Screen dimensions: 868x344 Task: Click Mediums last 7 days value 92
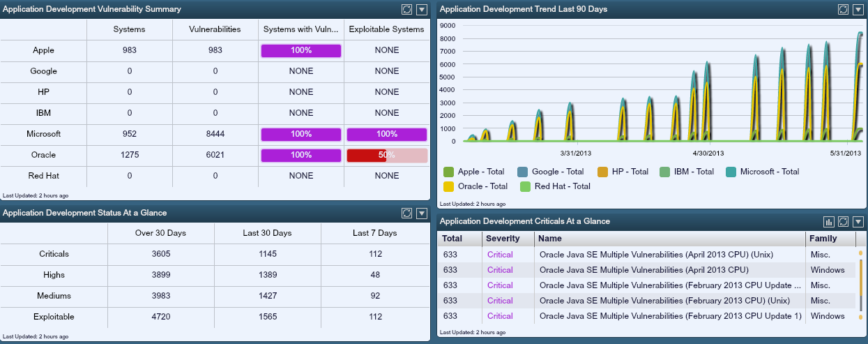[374, 296]
